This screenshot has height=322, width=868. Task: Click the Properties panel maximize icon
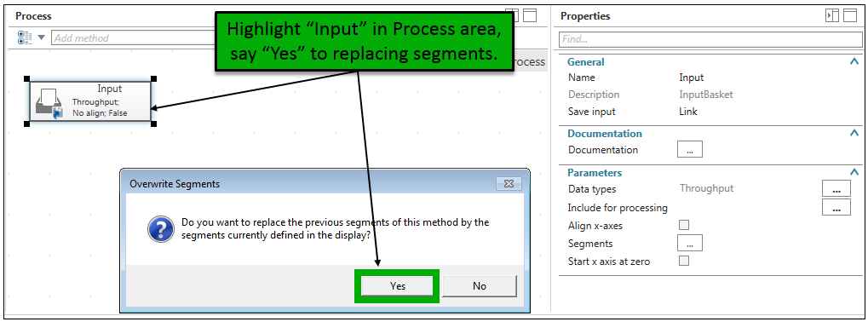point(850,16)
